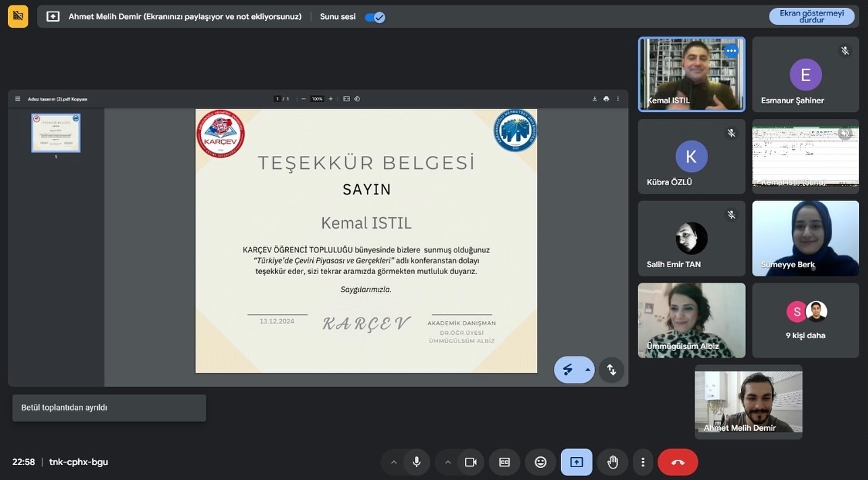Open the emoji reactions panel
Screen dimensions: 868x480
click(540, 462)
